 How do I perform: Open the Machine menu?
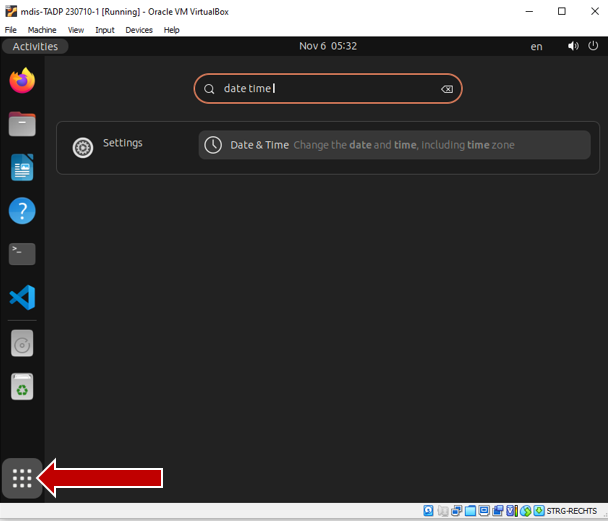pos(42,30)
